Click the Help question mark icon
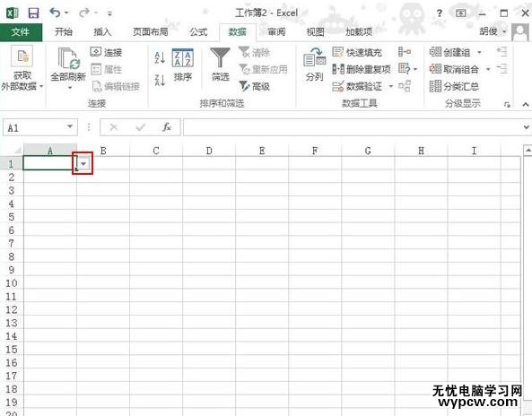Screen dimensions: 532x416 click(440, 13)
